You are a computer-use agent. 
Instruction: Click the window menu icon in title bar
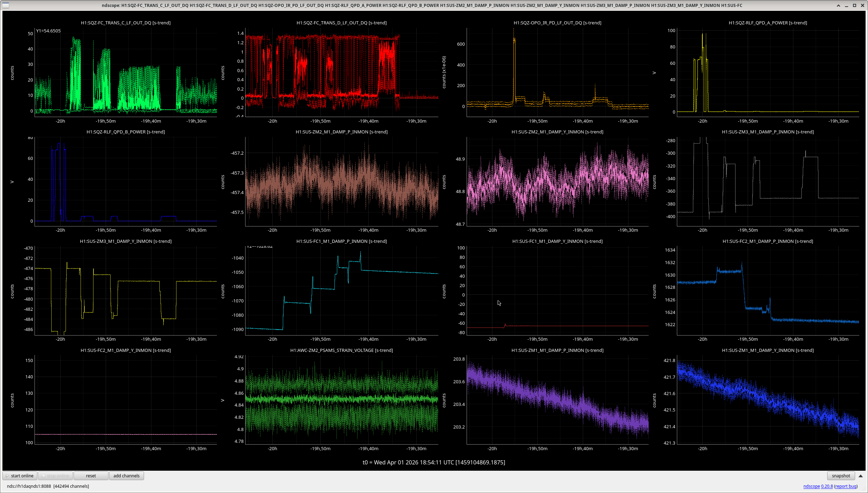5,5
